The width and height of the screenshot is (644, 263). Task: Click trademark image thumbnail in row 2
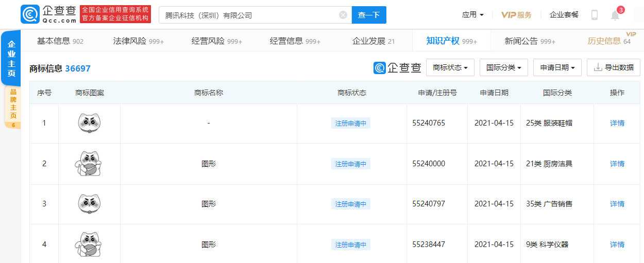tap(89, 164)
